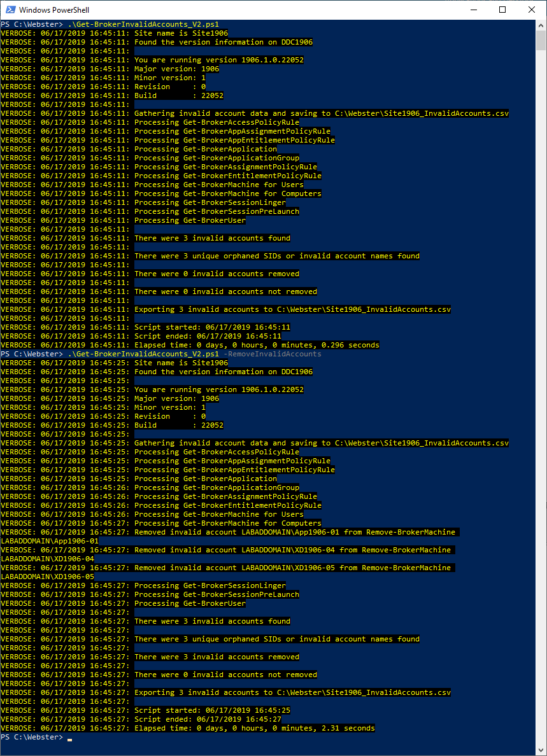This screenshot has width=547, height=756.
Task: Click the 'Windows PowerShell' title bar text
Action: (x=54, y=10)
